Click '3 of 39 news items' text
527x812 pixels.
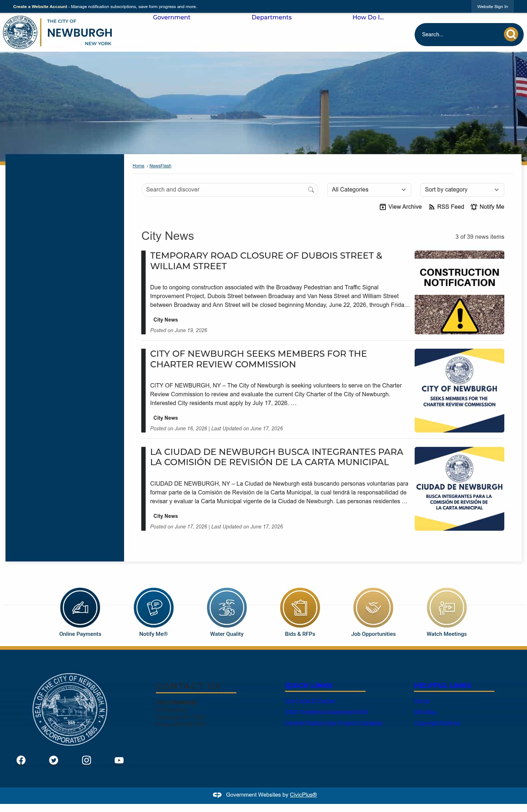(479, 237)
